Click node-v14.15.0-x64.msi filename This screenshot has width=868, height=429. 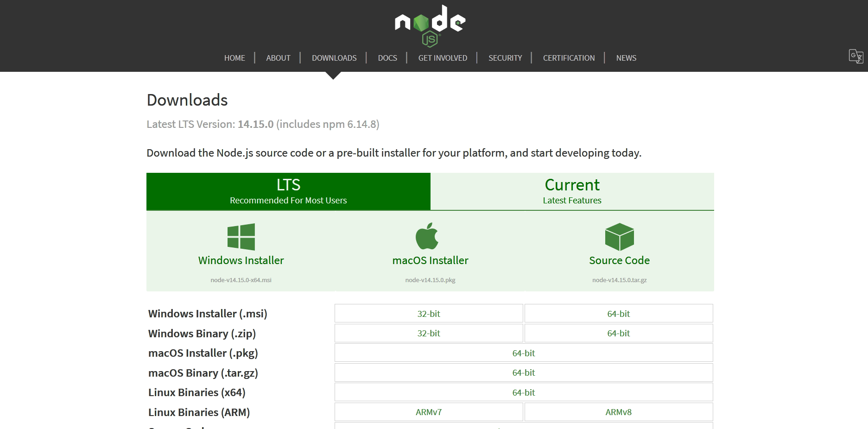tap(241, 280)
